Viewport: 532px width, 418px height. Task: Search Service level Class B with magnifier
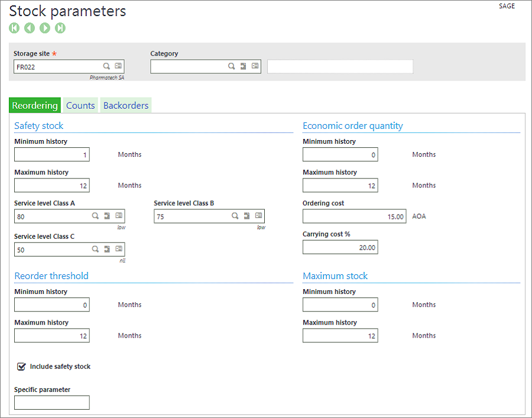click(x=235, y=216)
